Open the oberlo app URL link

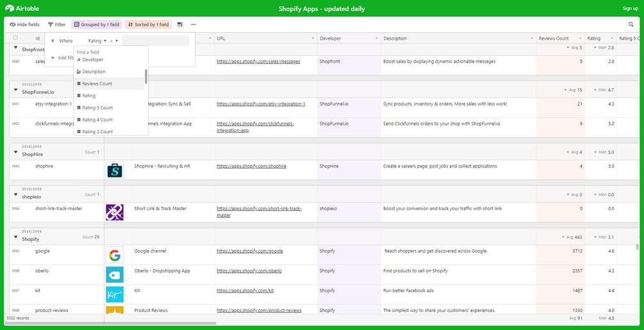click(x=249, y=271)
